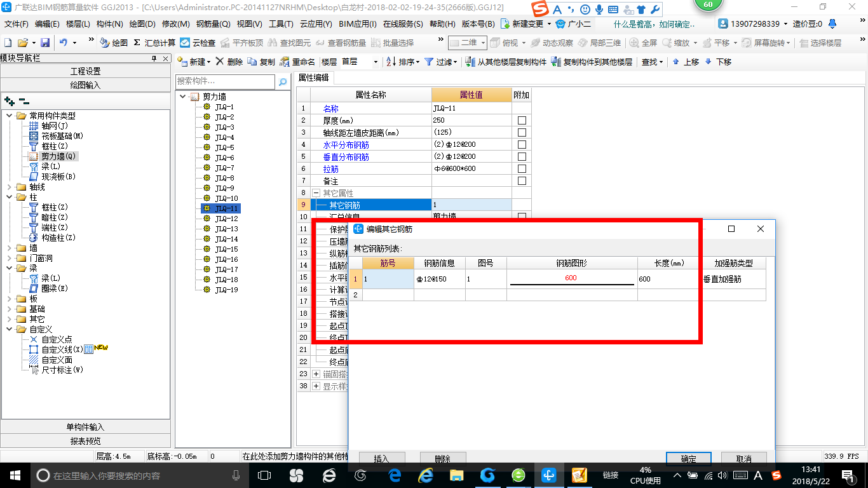Select the 属性编辑 tab
Image resolution: width=868 pixels, height=488 pixels.
click(x=314, y=78)
